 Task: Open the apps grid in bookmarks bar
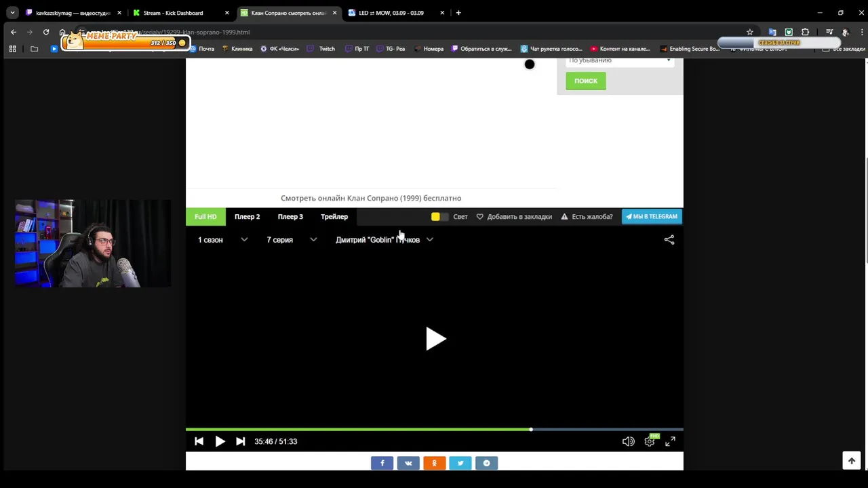12,49
